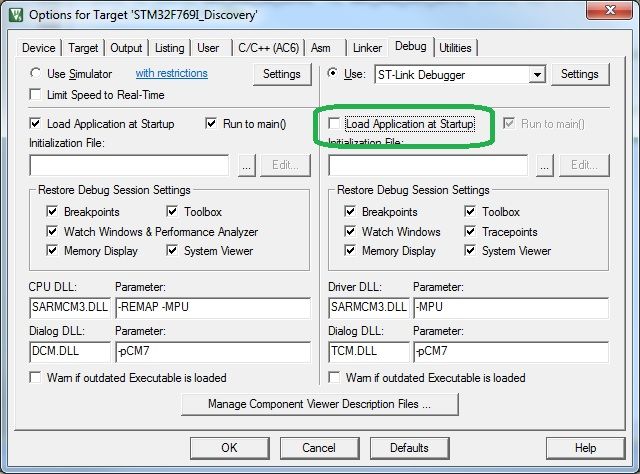The height and width of the screenshot is (474, 640).
Task: Click the debugger -MPU parameter field
Action: 511,308
